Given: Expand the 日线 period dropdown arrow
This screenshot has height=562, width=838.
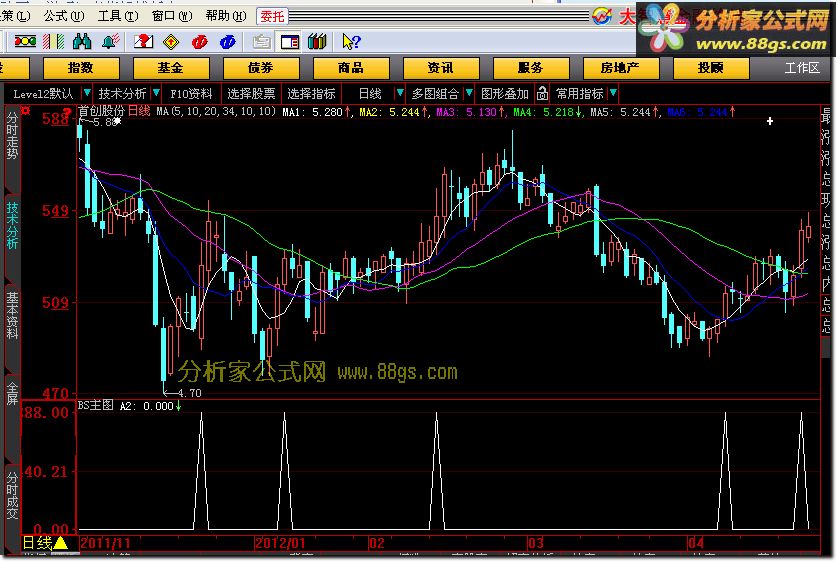Looking at the screenshot, I should (x=399, y=93).
